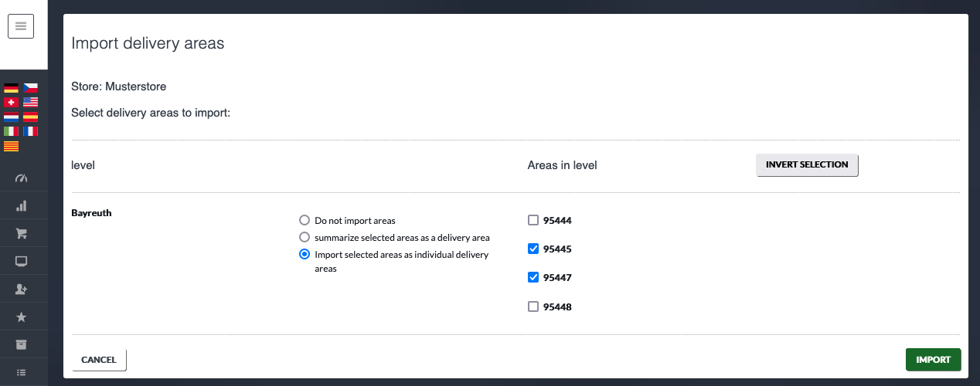Open the add user sidebar icon
The width and height of the screenshot is (980, 386).
tap(21, 289)
